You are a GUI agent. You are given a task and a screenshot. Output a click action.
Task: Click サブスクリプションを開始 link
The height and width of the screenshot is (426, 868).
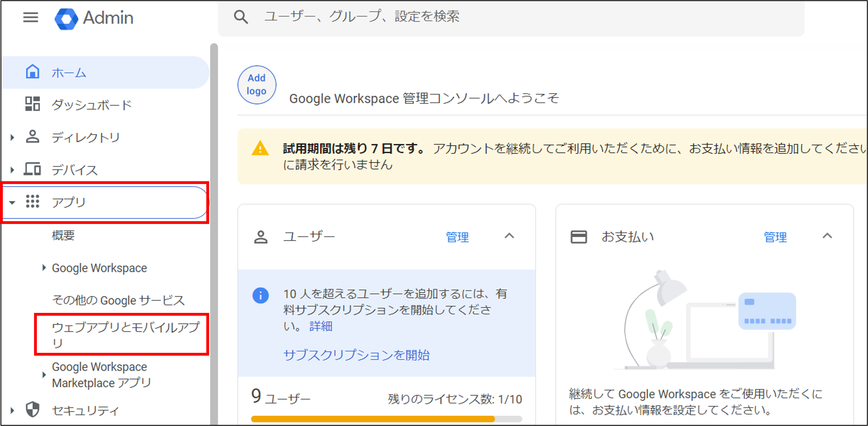[x=356, y=355]
